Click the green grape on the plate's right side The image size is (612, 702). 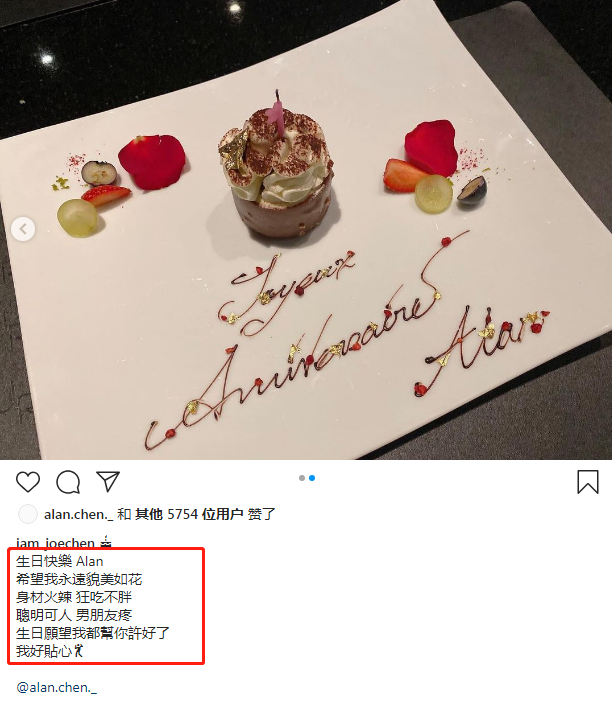(x=433, y=194)
